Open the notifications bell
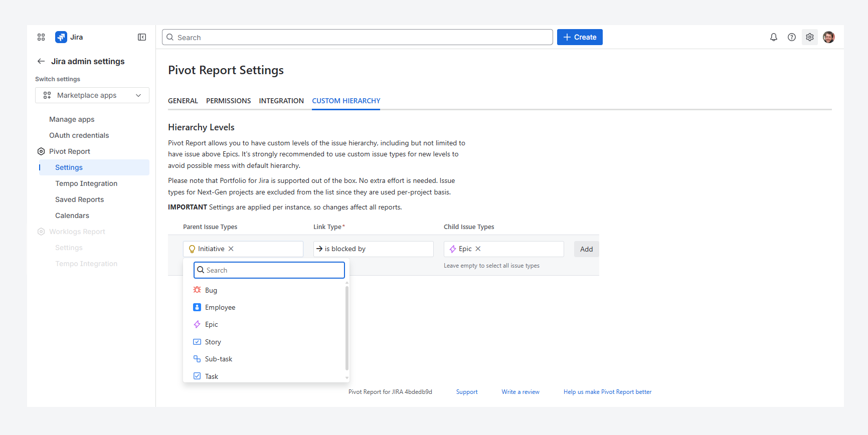 [774, 37]
